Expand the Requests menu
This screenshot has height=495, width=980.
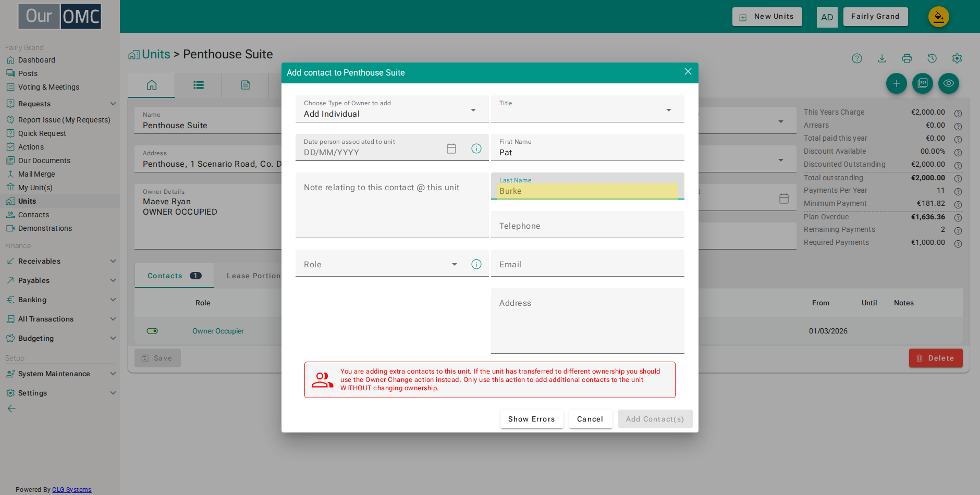60,104
